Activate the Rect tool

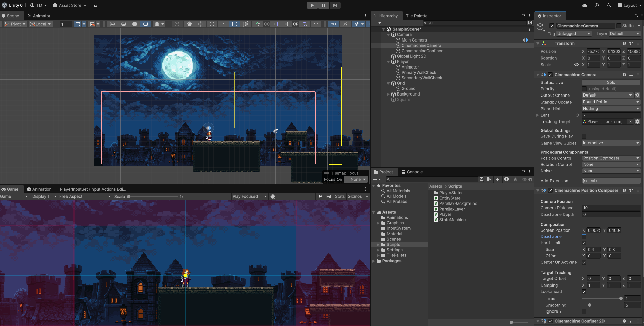[x=234, y=24]
